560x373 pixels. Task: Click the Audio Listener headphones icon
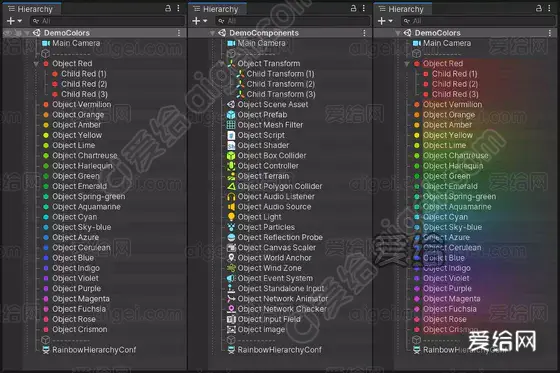pos(231,197)
